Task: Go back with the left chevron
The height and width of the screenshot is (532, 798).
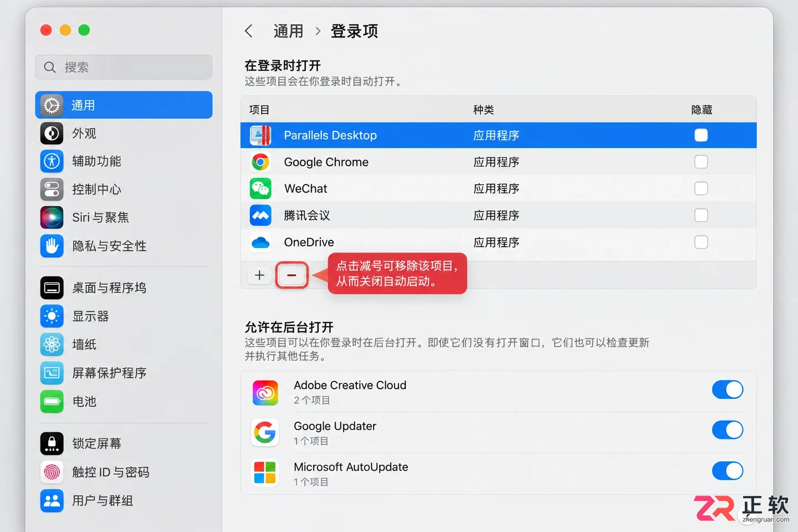Action: pos(249,31)
